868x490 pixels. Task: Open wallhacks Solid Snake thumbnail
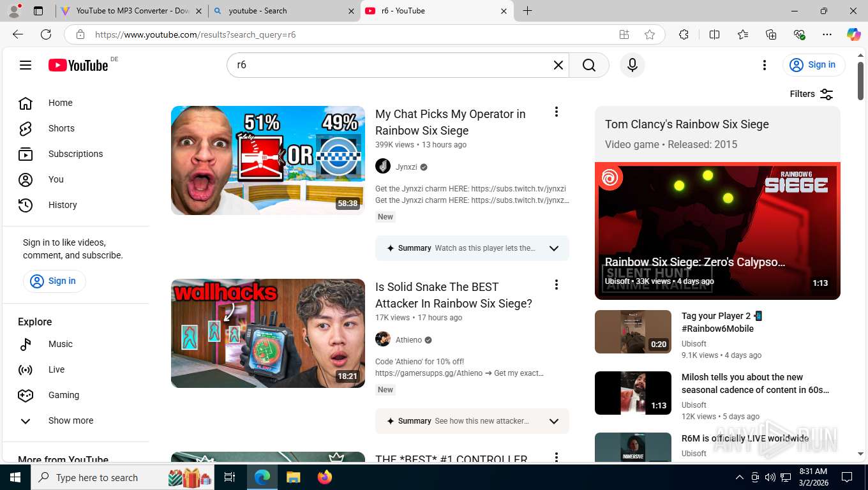268,333
